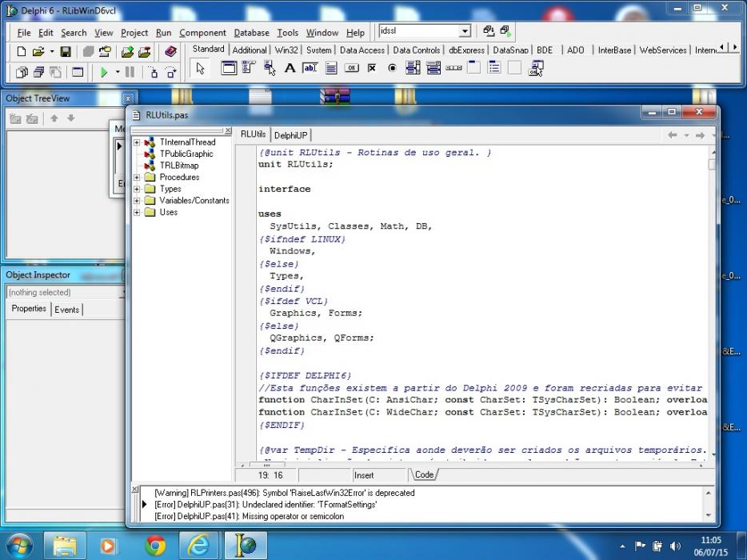Click the Code tab at editor bottom
This screenshot has width=747, height=560.
424,474
